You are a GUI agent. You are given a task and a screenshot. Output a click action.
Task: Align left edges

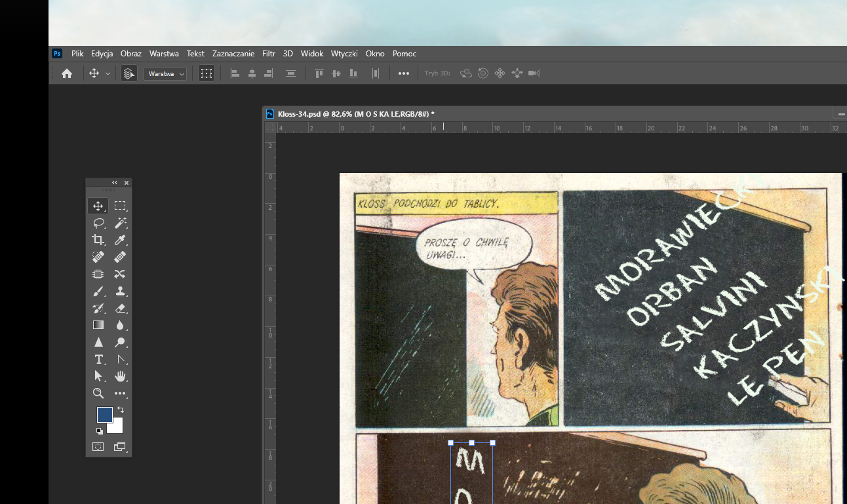(235, 73)
